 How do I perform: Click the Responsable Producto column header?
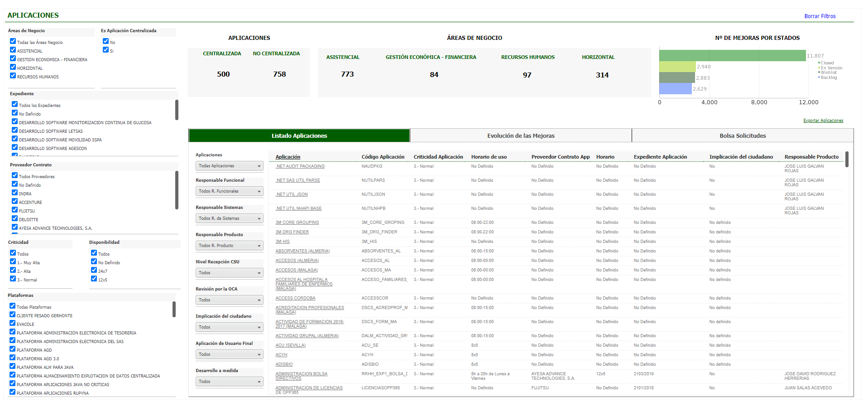pos(811,157)
